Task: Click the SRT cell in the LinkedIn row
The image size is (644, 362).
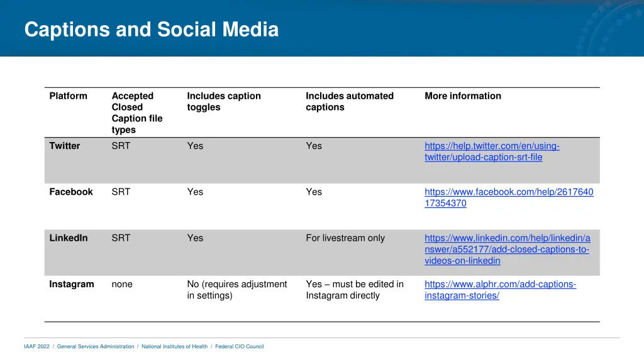Action: (121, 238)
